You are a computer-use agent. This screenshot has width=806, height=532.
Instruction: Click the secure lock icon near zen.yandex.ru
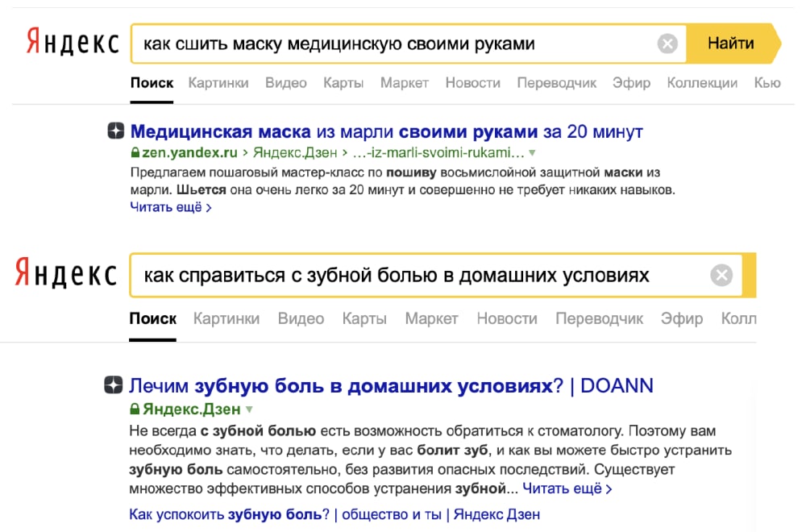tap(135, 151)
